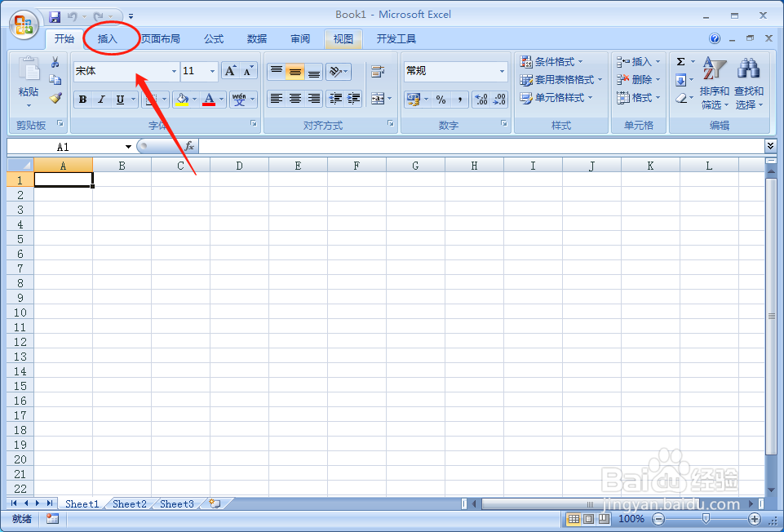Select column D header
This screenshot has height=532, width=784.
click(239, 166)
